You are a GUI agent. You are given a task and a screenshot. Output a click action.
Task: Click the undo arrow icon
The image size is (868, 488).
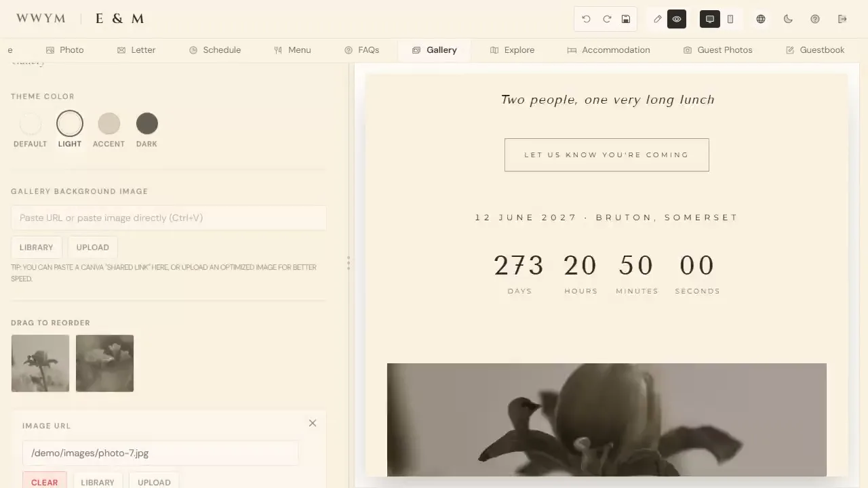click(x=586, y=19)
